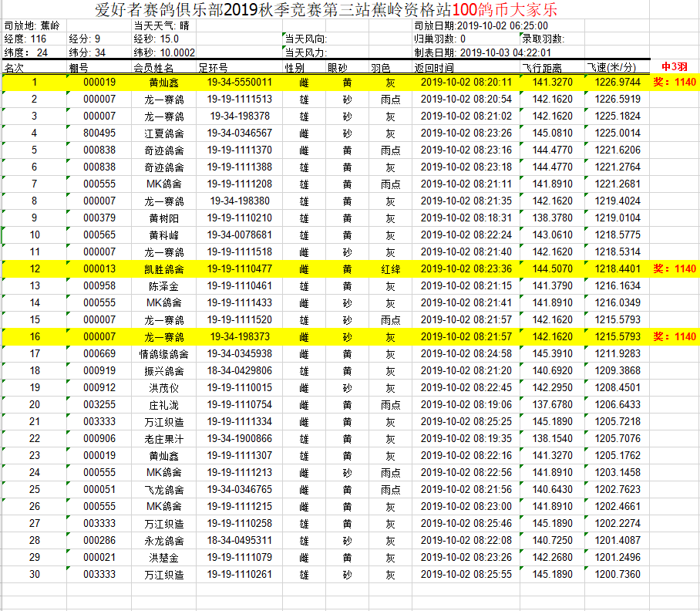The width and height of the screenshot is (700, 611).
Task: Click the red 中3羽 label
Action: click(674, 67)
